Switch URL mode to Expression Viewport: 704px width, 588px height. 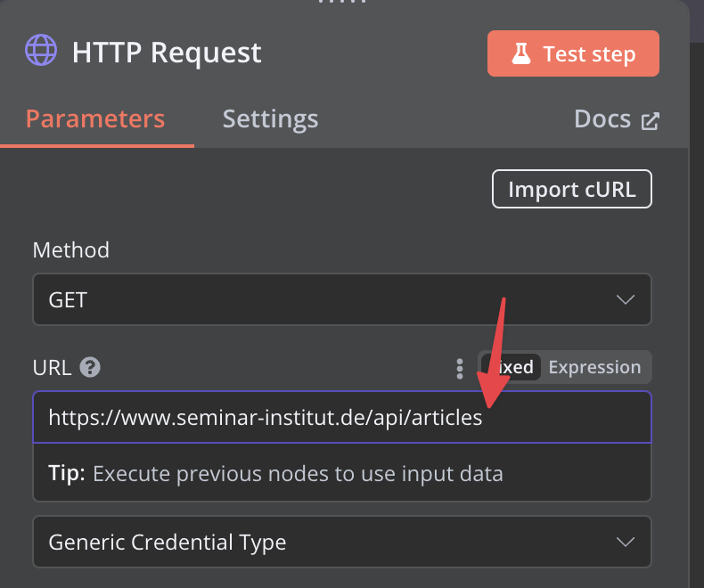pos(594,367)
